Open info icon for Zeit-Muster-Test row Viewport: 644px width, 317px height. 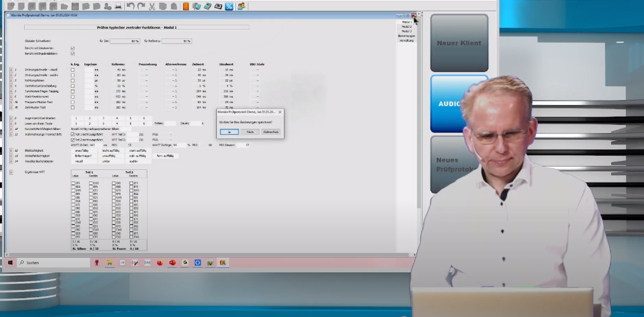(x=11, y=107)
